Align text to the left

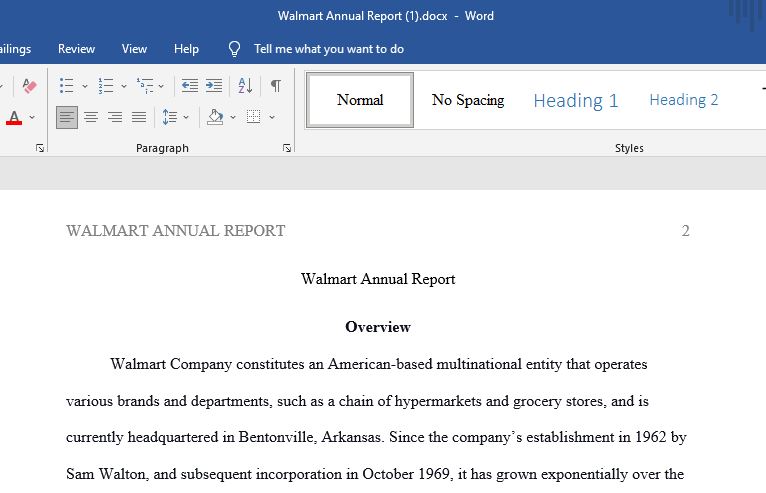click(66, 117)
